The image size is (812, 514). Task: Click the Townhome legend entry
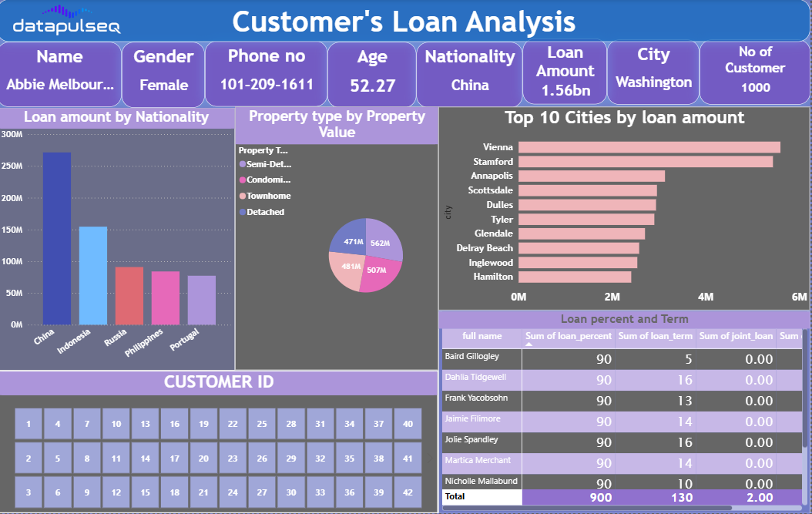click(x=265, y=196)
